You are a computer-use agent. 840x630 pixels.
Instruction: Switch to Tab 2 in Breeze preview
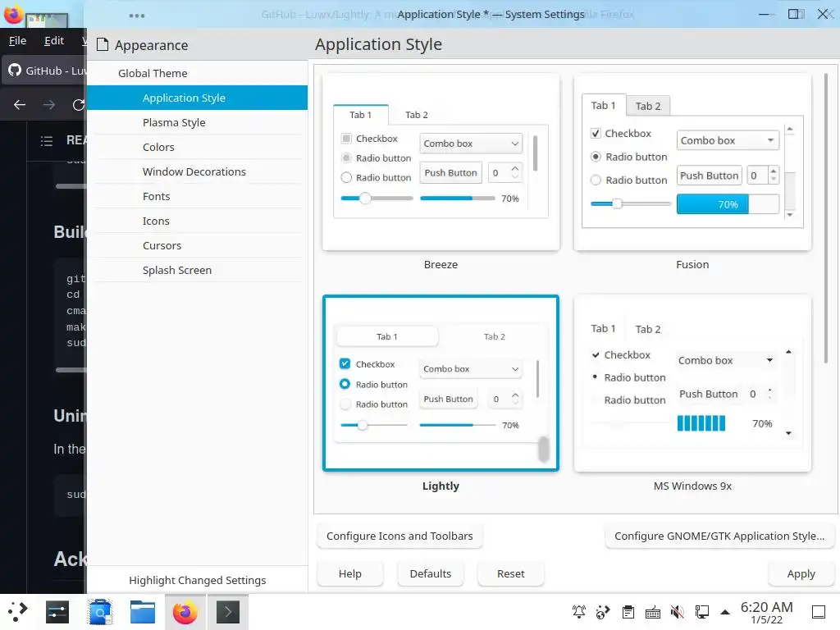(416, 115)
